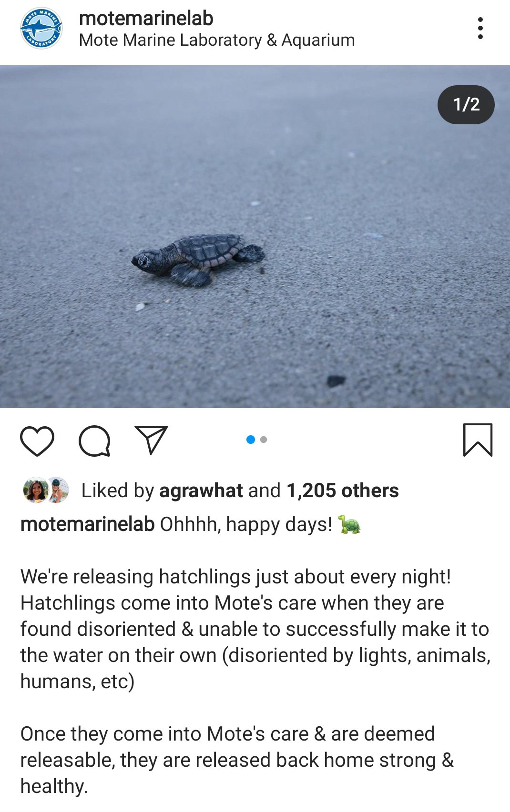Click the 1/2 slide counter badge
The image size is (510, 812).
click(466, 104)
